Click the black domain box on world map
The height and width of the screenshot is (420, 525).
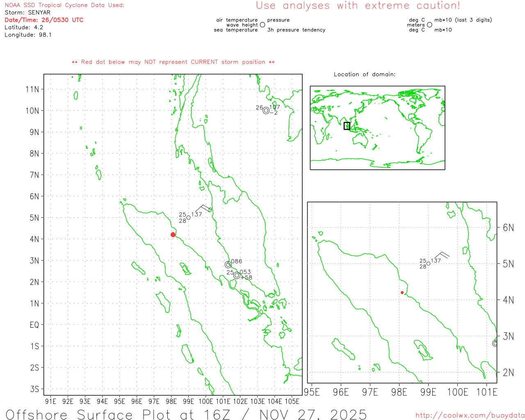tap(347, 126)
